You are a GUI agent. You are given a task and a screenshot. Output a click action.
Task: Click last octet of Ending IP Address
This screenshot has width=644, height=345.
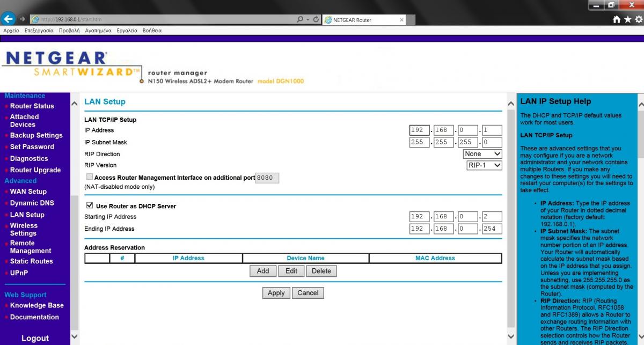click(x=492, y=229)
